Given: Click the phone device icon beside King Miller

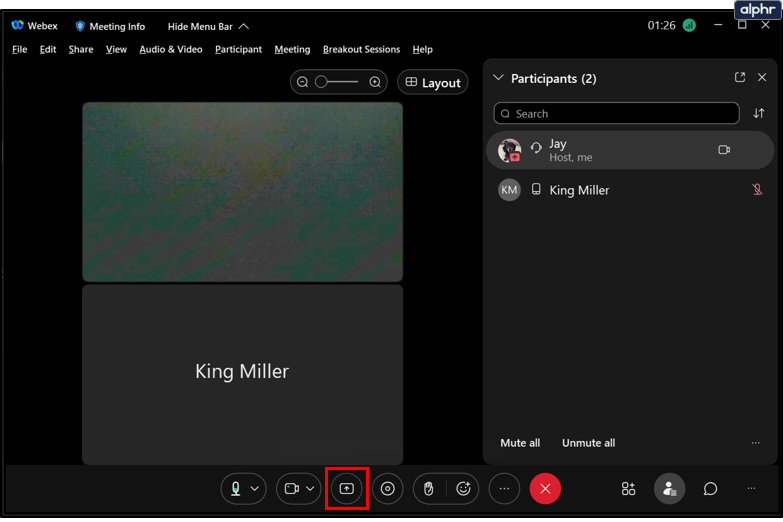Looking at the screenshot, I should (x=536, y=189).
